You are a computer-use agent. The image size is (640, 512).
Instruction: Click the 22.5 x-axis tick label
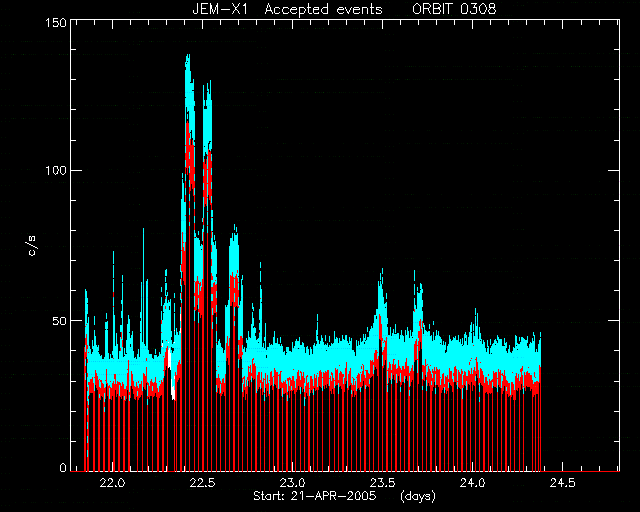pos(202,483)
